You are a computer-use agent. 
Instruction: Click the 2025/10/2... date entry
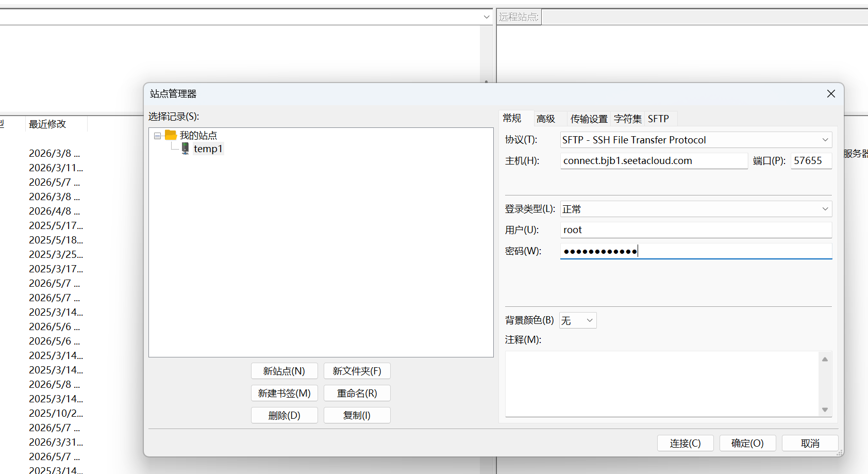(56, 413)
